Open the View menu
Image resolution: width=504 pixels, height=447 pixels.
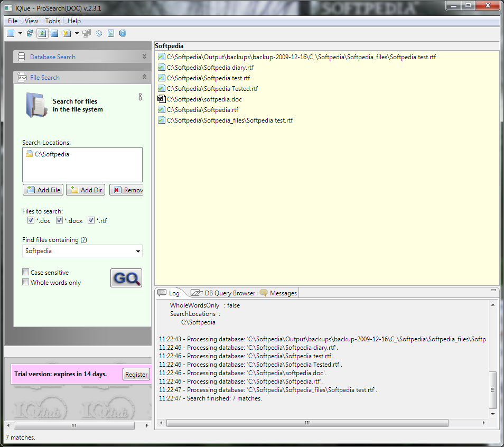[x=31, y=21]
